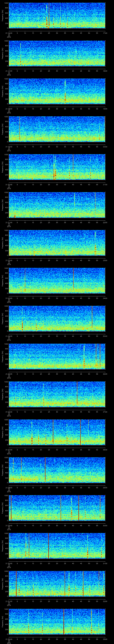
Task: Click the 21:16:00 start time label
Action: click(9, 33)
